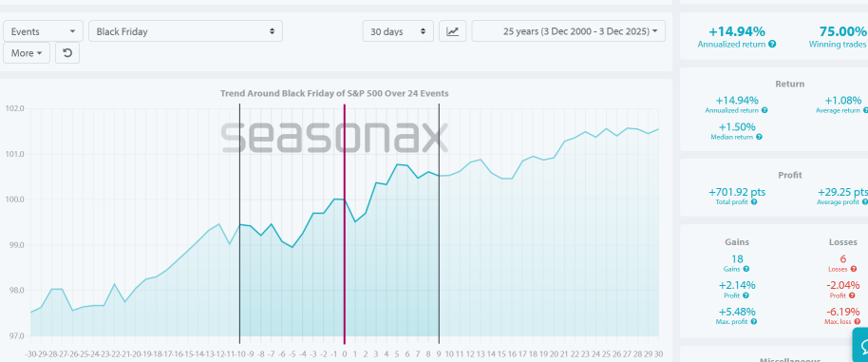This screenshot has height=362, width=868.
Task: Click the gains count 18
Action: point(737,258)
